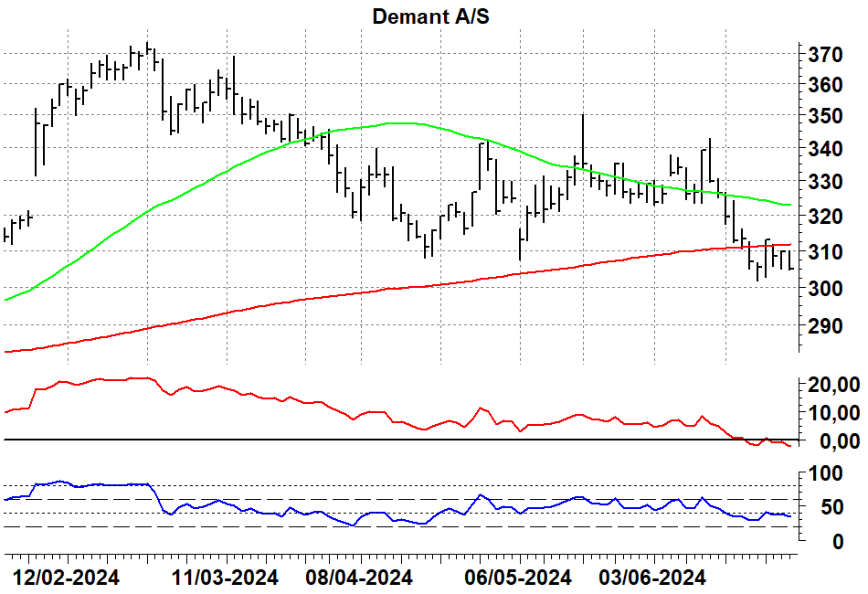Select the 330 price axis label

pyautogui.click(x=825, y=182)
